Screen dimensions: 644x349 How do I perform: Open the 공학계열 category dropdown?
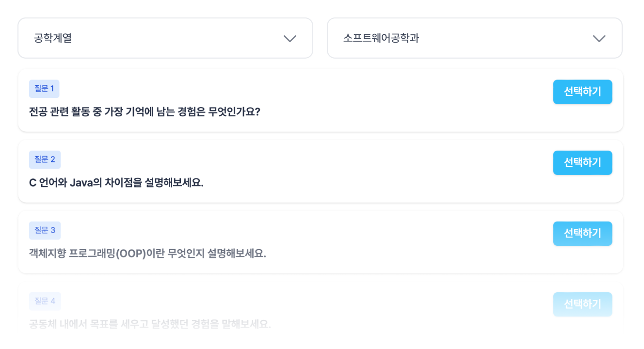[x=165, y=38]
